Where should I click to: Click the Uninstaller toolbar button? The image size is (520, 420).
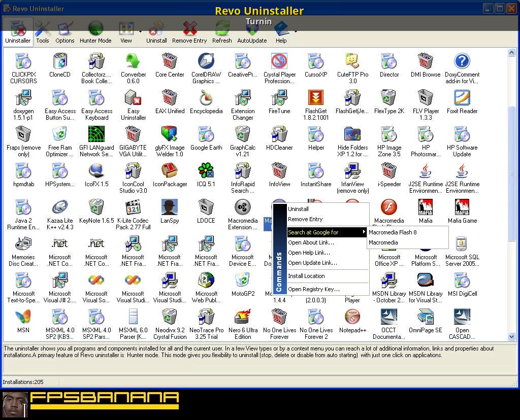[18, 31]
